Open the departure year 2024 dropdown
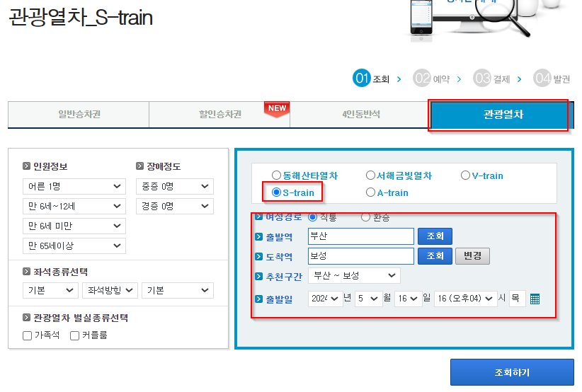Screen dimensions: 582x392 tap(326, 299)
